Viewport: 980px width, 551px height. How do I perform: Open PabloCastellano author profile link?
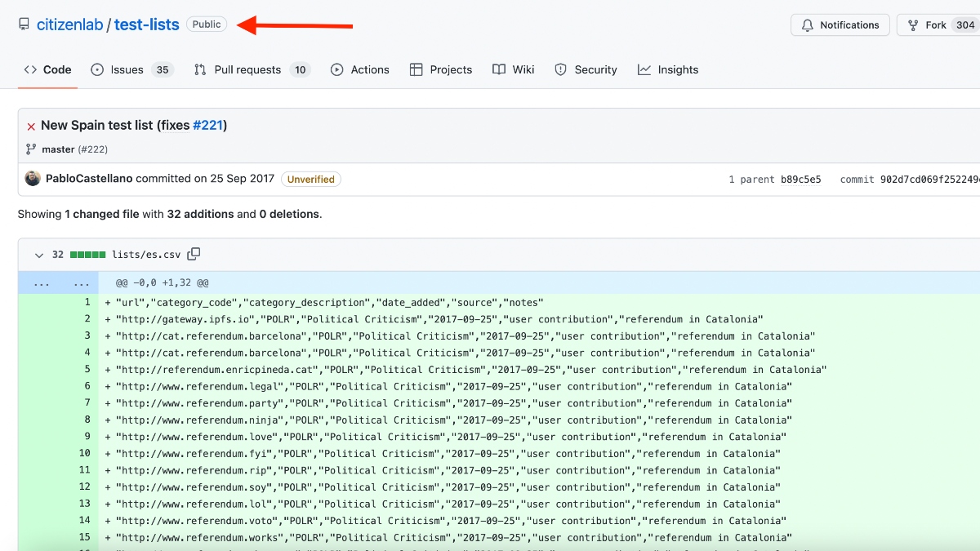click(89, 178)
